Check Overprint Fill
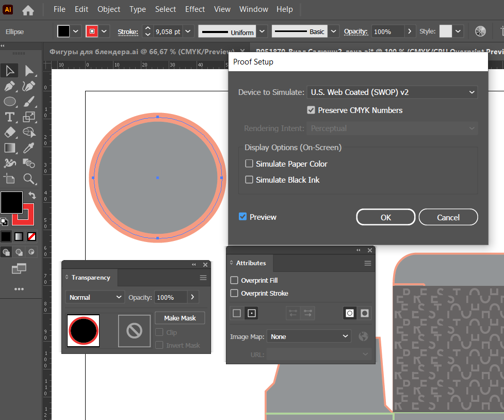504x420 pixels. pos(234,280)
